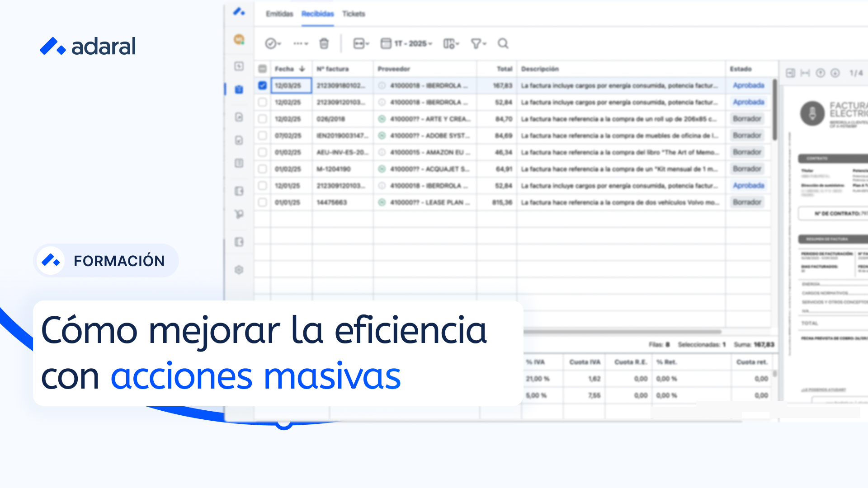
Task: Check the checkbox for the 12/01/25 invoice
Action: [262, 186]
